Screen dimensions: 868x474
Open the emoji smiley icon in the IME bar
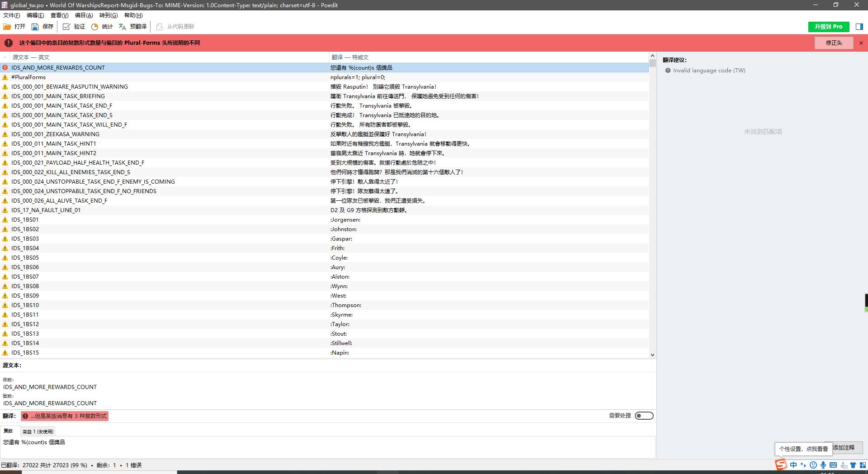(x=813, y=465)
